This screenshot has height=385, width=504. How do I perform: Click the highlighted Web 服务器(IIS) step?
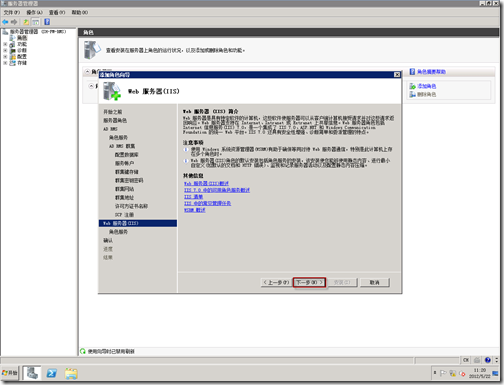[x=138, y=223]
